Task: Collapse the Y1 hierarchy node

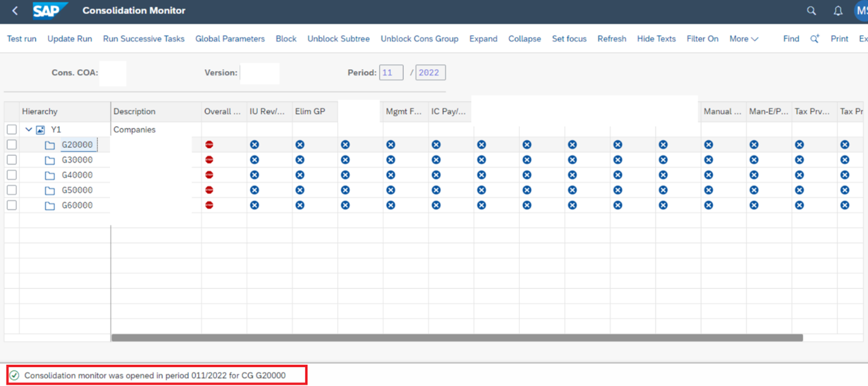Action: click(x=29, y=129)
